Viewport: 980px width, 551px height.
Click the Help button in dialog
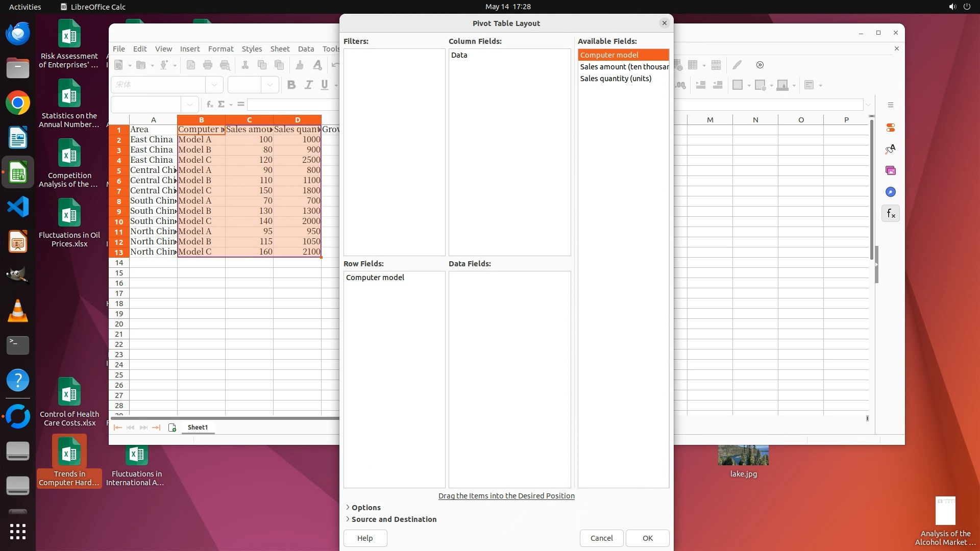(x=365, y=538)
